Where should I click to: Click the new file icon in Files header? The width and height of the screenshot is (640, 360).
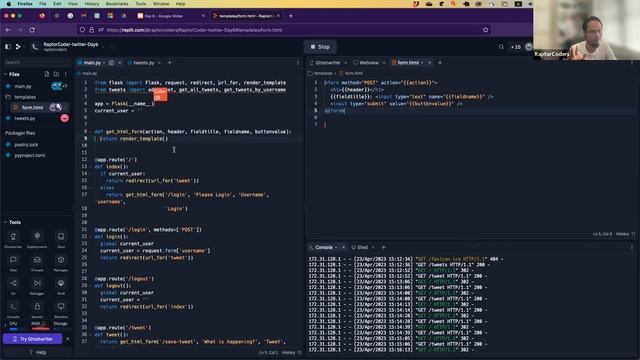click(47, 74)
